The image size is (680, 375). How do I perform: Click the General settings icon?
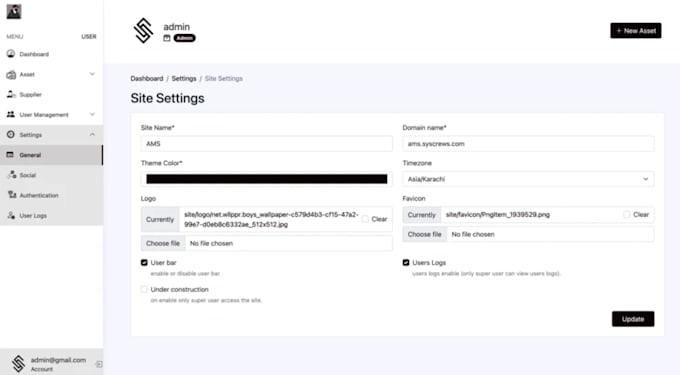[x=10, y=155]
